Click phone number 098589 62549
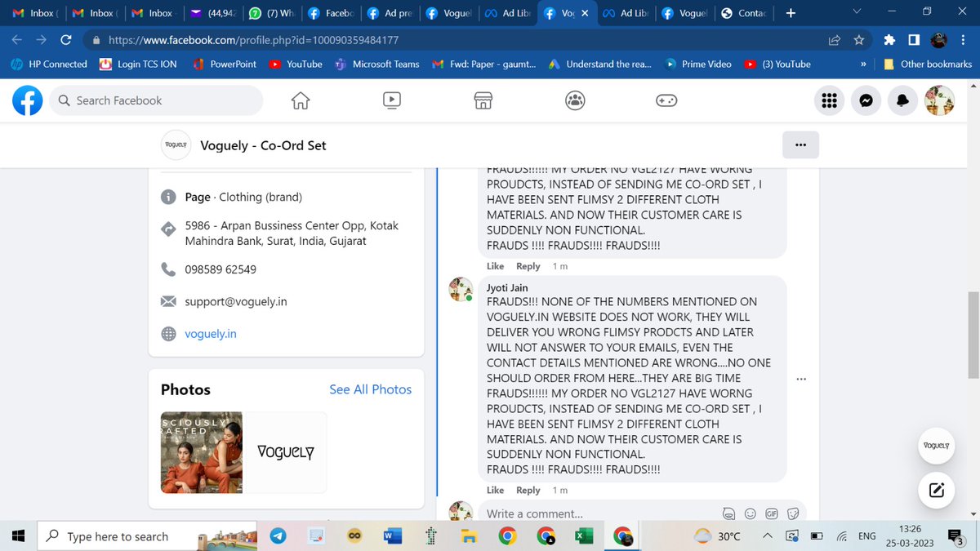 [220, 269]
